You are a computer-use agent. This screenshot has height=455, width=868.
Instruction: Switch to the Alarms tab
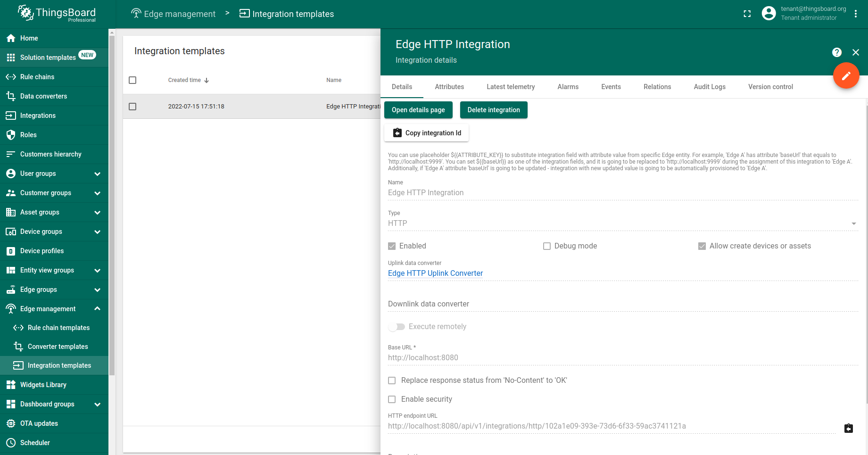[x=568, y=87]
